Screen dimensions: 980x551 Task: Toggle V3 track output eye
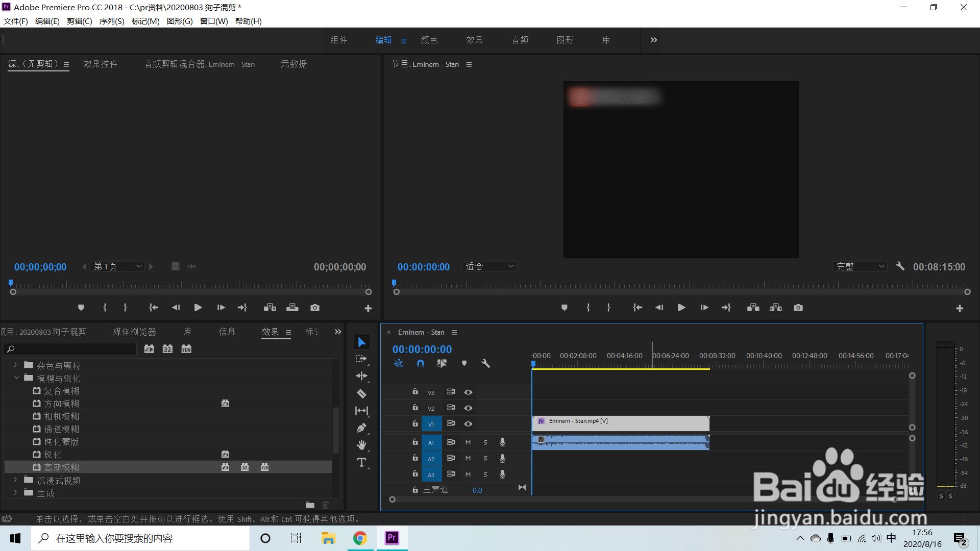click(x=468, y=392)
